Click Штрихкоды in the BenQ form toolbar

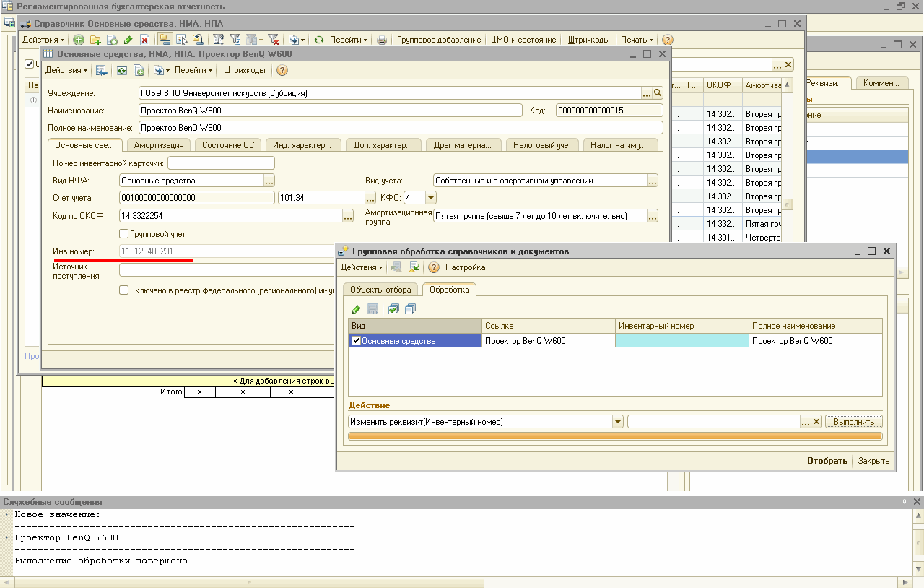[245, 70]
